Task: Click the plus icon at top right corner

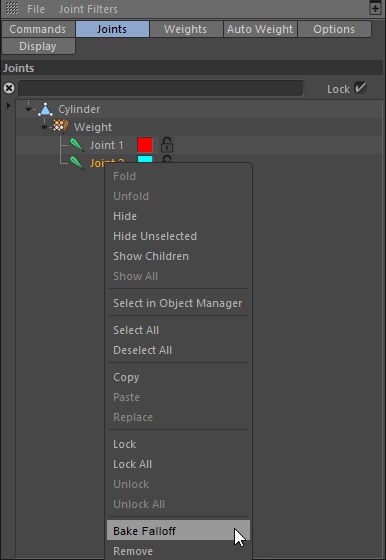Action: 375,8
